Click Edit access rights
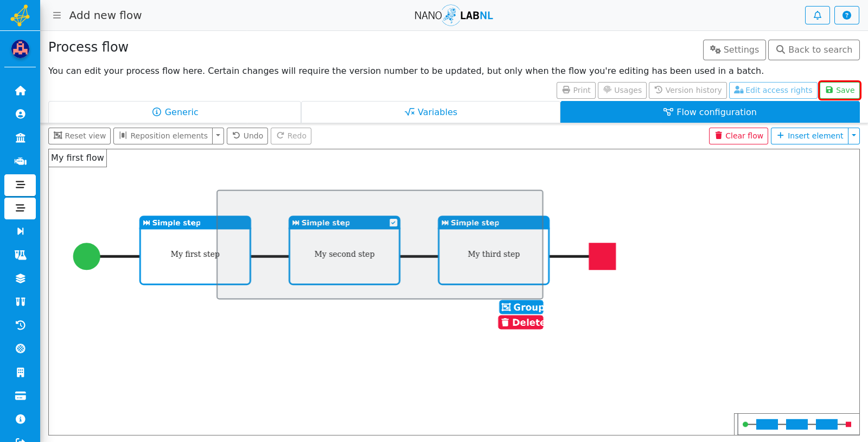This screenshot has height=442, width=868. [773, 90]
